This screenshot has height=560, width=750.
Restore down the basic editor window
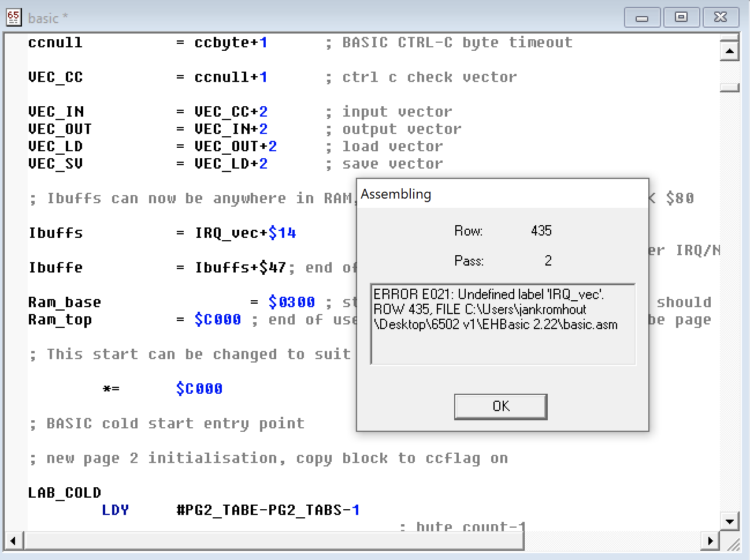click(681, 17)
